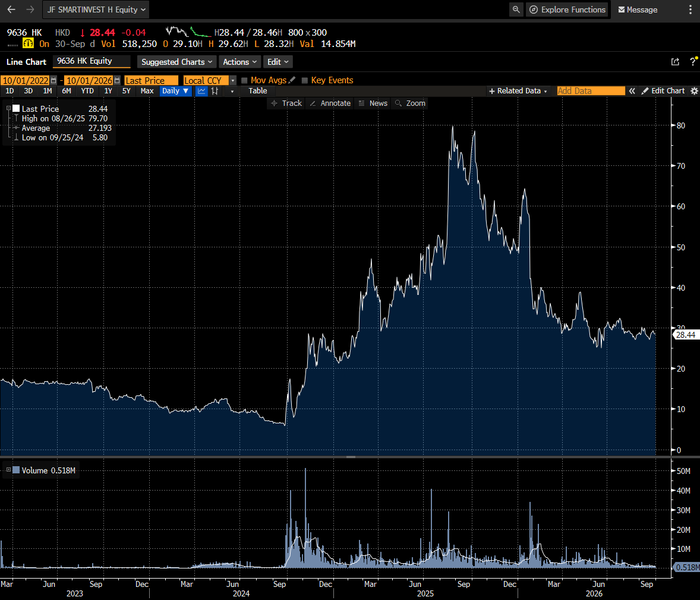
Task: Select the 1D time range
Action: [x=10, y=91]
